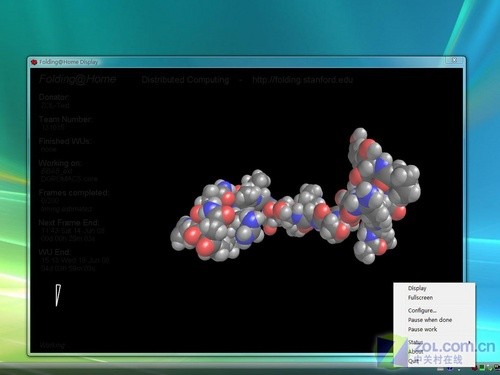Image resolution: width=500 pixels, height=375 pixels.
Task: Click the Distributed Computing header text
Action: (x=185, y=80)
